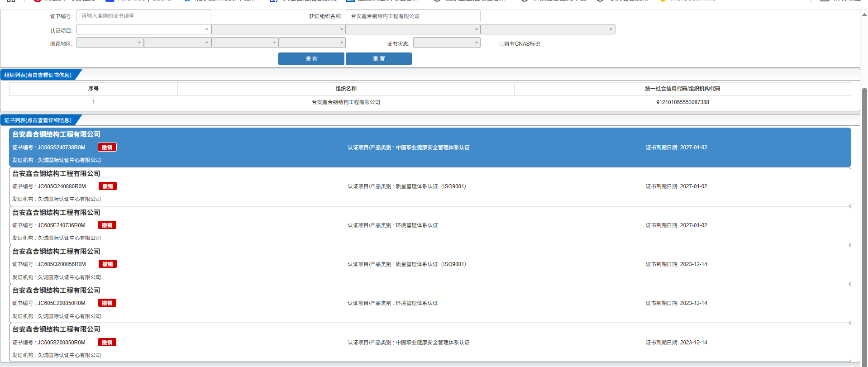The width and height of the screenshot is (868, 367).
Task: Expand the fourth 认证项目 dropdown
Action: pyautogui.click(x=548, y=29)
